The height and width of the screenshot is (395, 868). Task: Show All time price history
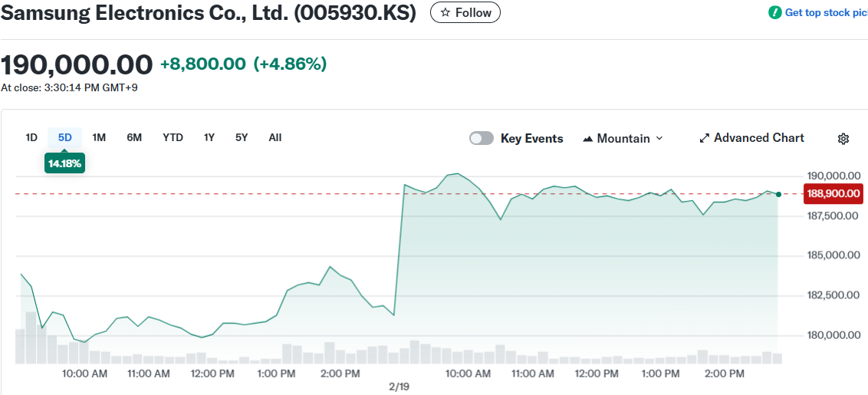click(275, 137)
